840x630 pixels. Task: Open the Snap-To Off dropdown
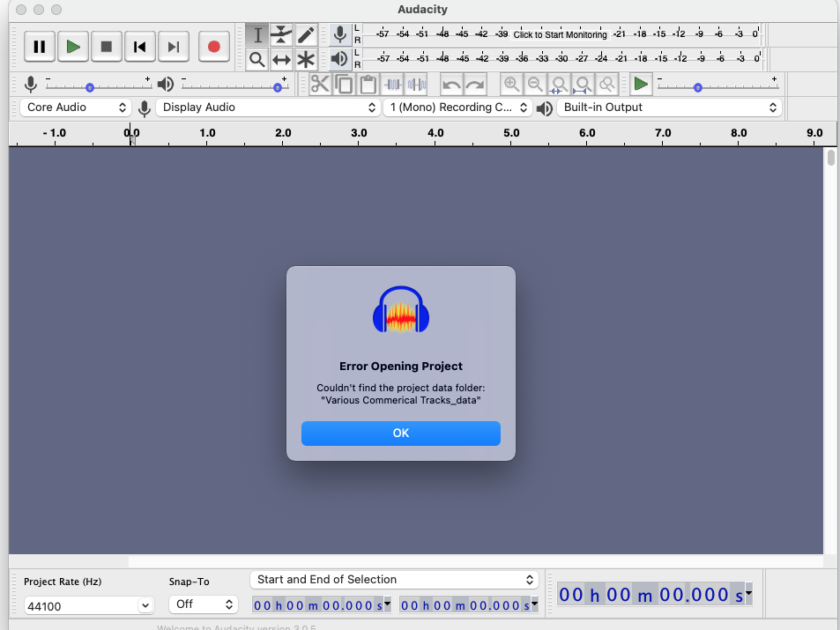coord(204,604)
